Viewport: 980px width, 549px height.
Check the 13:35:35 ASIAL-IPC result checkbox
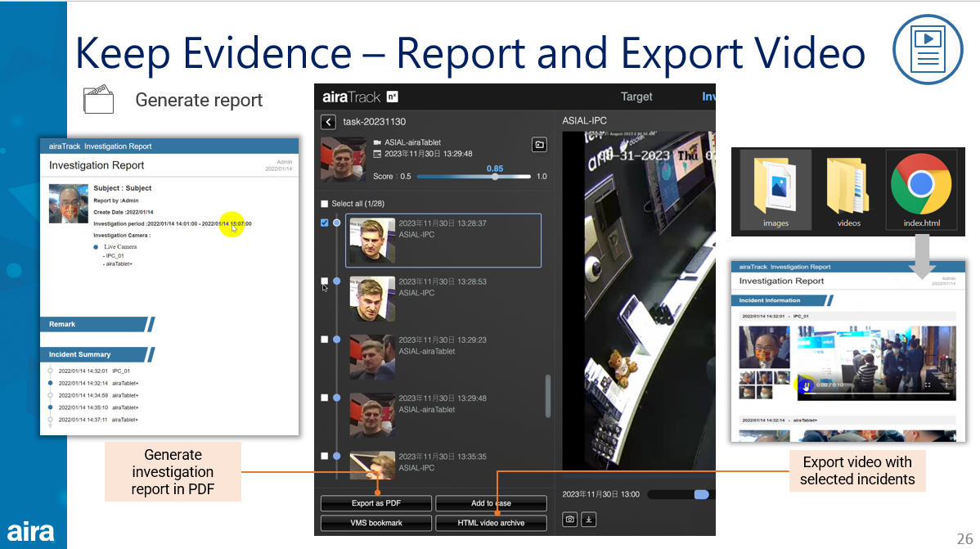(325, 457)
